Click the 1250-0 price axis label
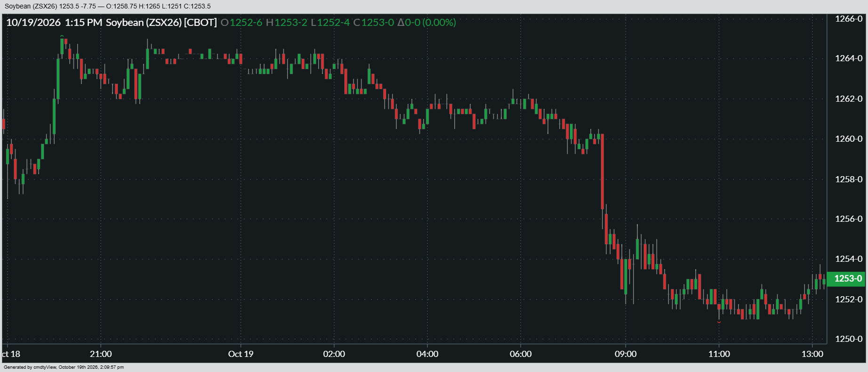The image size is (868, 372). (849, 339)
